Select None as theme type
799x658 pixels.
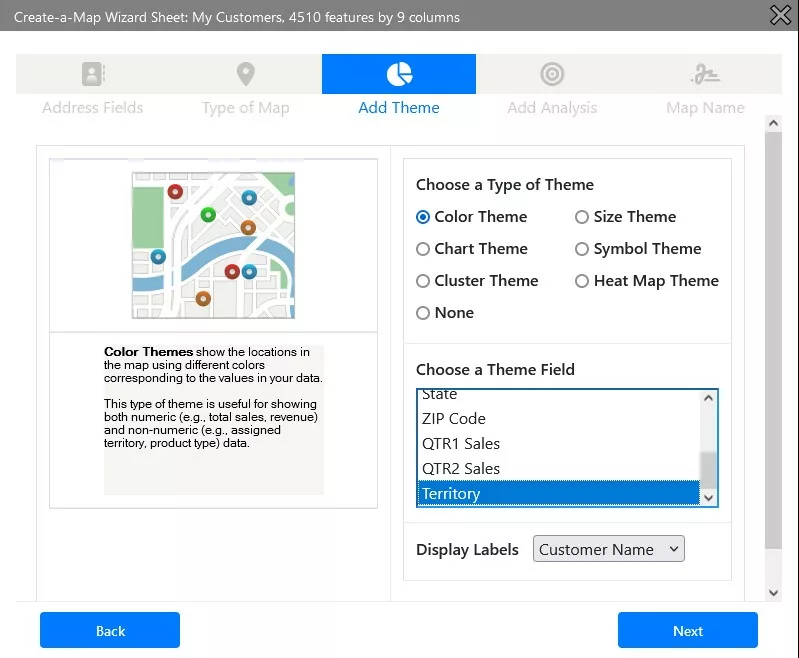(423, 313)
